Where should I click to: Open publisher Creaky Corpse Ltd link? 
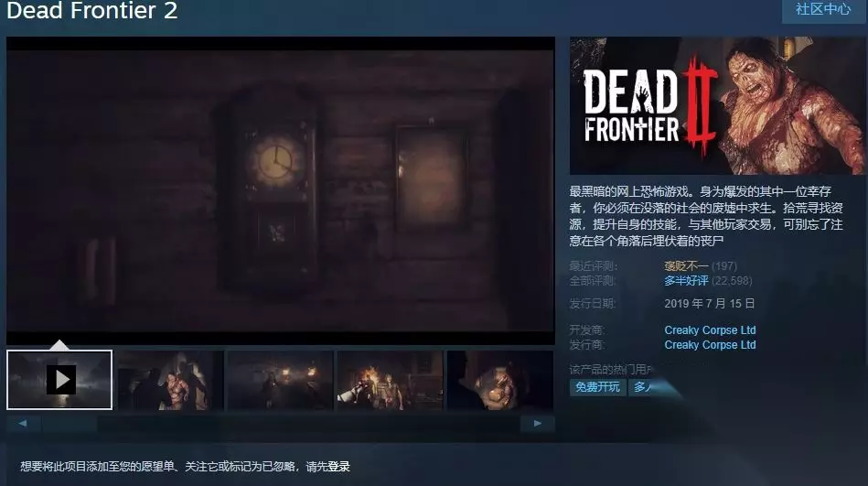(x=710, y=345)
